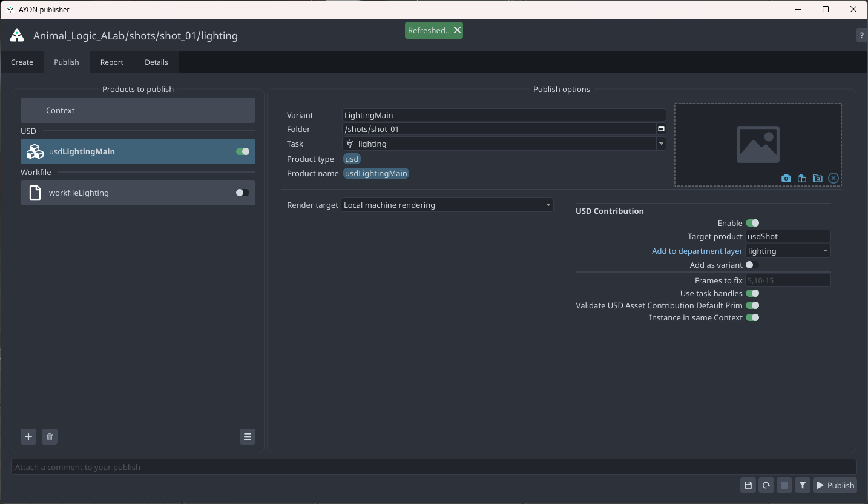Screen dimensions: 868x504
Task: Open the department layer lighting dropdown
Action: pos(825,251)
